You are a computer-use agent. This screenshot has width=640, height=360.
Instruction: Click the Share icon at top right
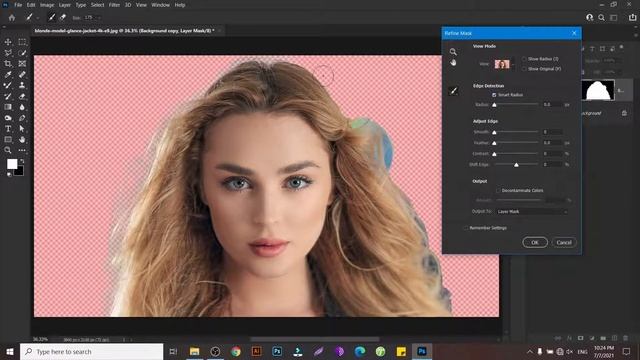(632, 18)
